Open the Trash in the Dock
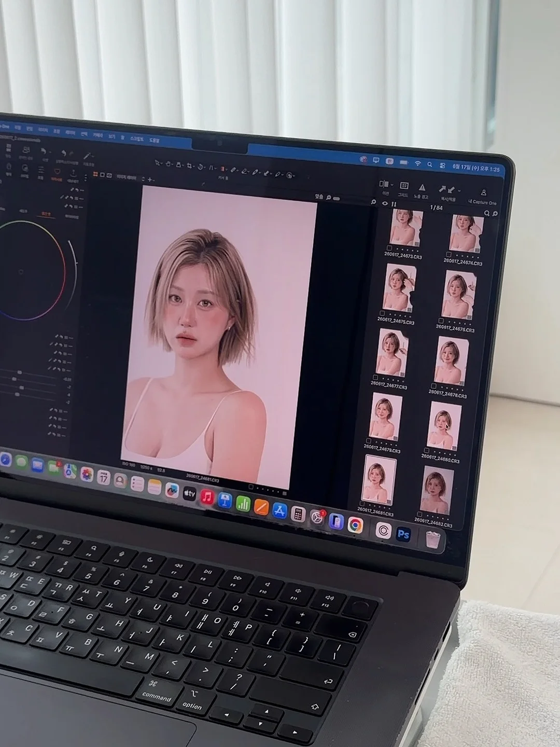This screenshot has width=560, height=747. [x=433, y=539]
